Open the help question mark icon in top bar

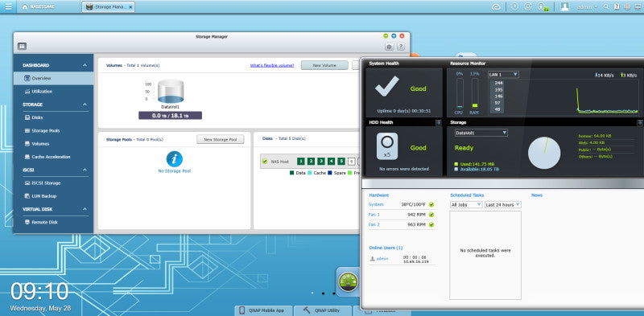[617, 6]
